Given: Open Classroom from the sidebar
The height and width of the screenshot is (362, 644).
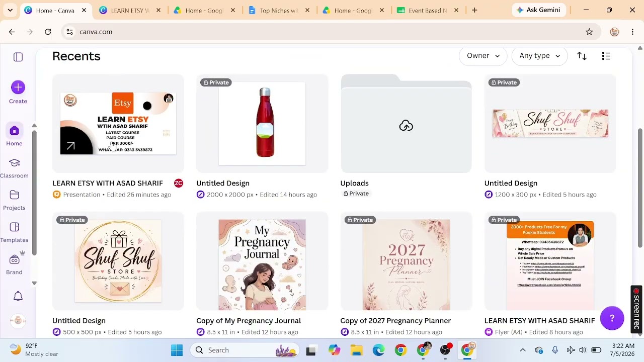Looking at the screenshot, I should 14,168.
